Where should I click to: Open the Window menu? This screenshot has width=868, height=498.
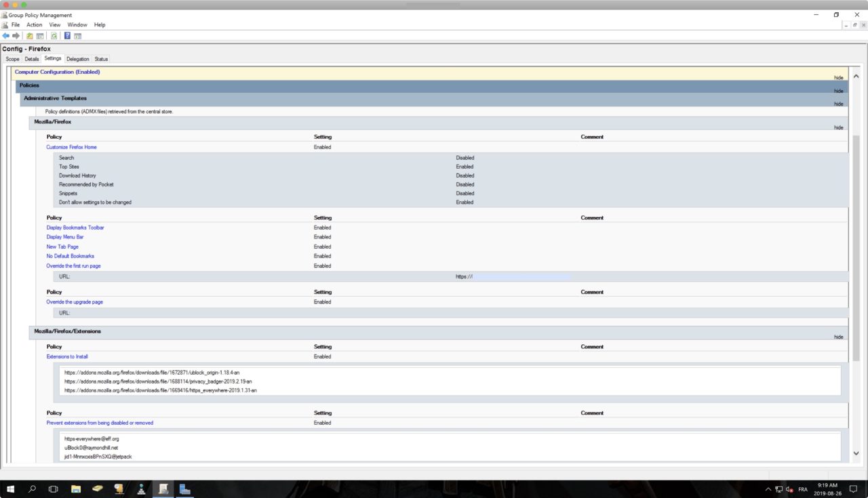[x=77, y=24]
